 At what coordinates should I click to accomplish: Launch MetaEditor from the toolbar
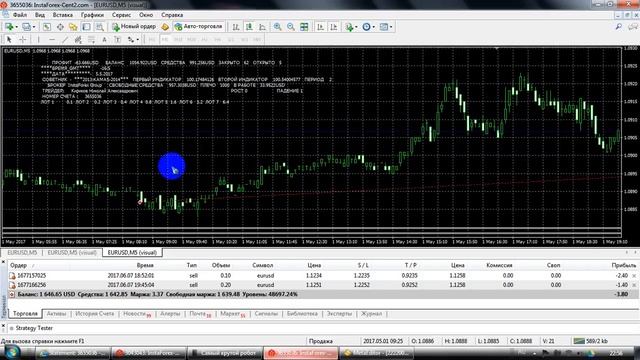(x=165, y=27)
